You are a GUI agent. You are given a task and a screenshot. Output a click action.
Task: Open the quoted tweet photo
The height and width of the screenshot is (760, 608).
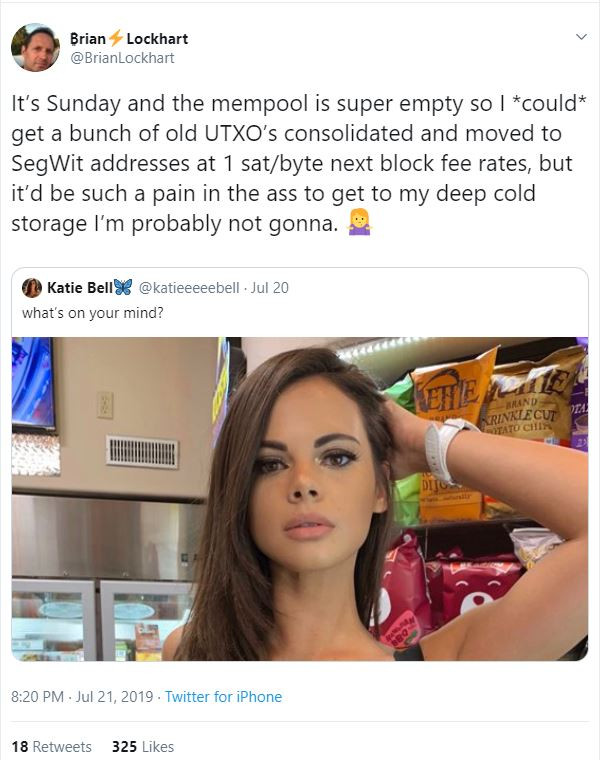(x=300, y=499)
